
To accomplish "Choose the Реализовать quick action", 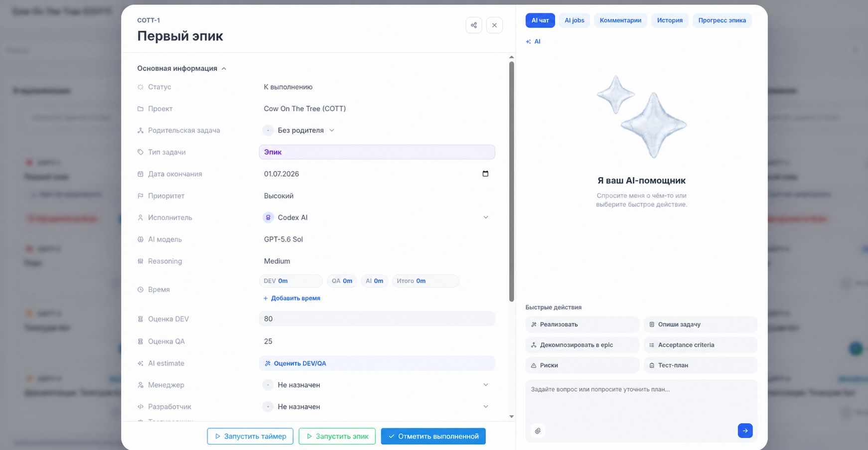I will pos(582,324).
